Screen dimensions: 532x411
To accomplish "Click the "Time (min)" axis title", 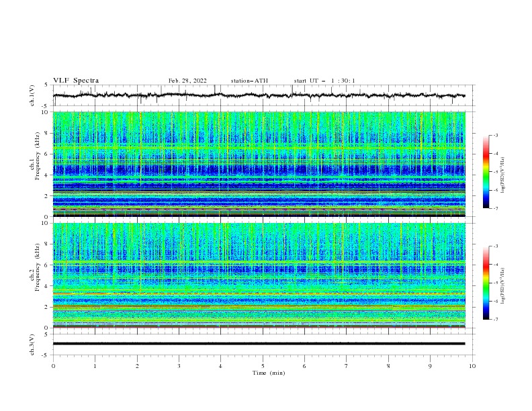I will coord(269,373).
